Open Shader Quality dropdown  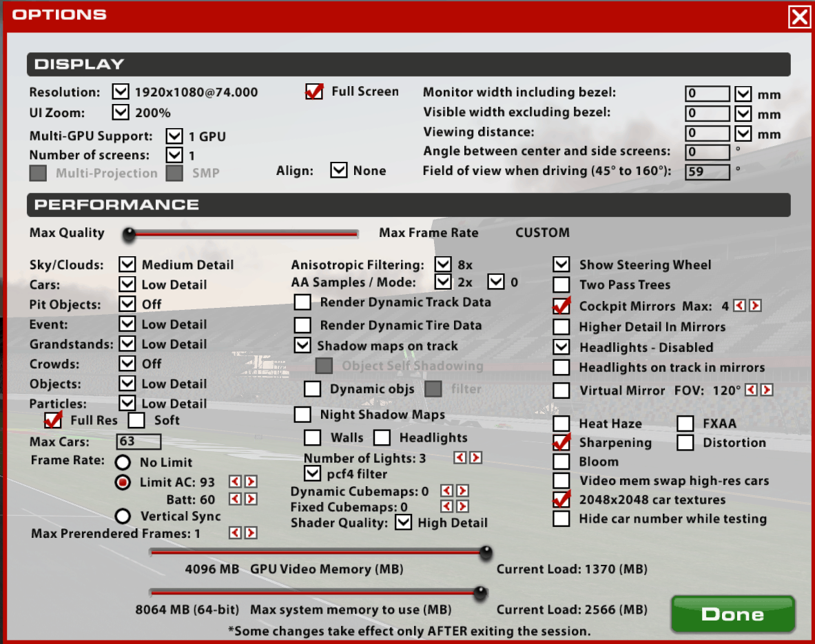(x=403, y=522)
